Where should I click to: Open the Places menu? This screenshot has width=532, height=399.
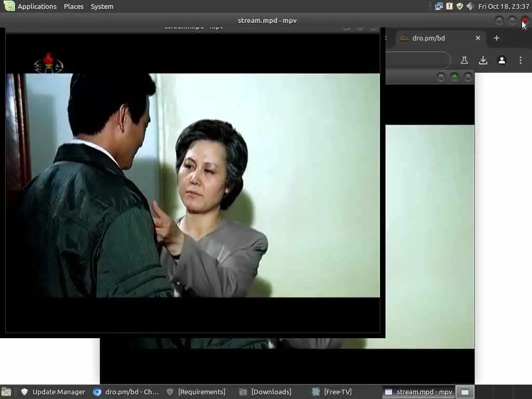point(74,6)
